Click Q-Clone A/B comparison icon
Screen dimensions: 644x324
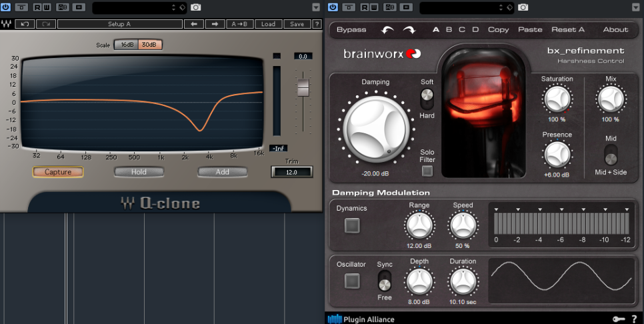coord(63,7)
